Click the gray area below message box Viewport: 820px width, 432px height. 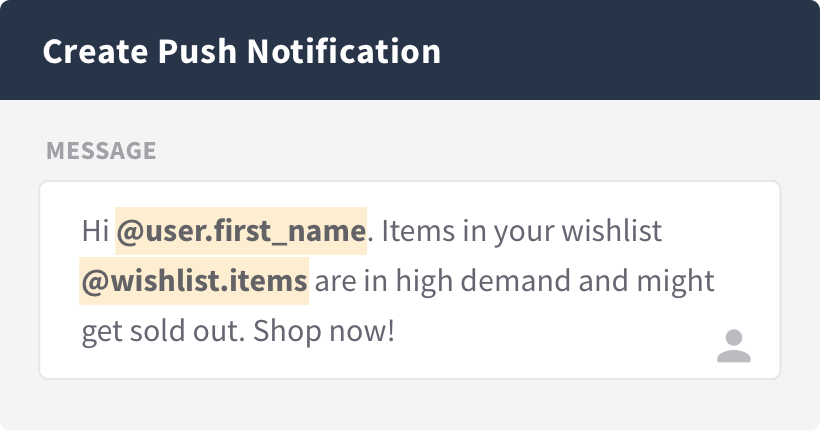tap(410, 404)
